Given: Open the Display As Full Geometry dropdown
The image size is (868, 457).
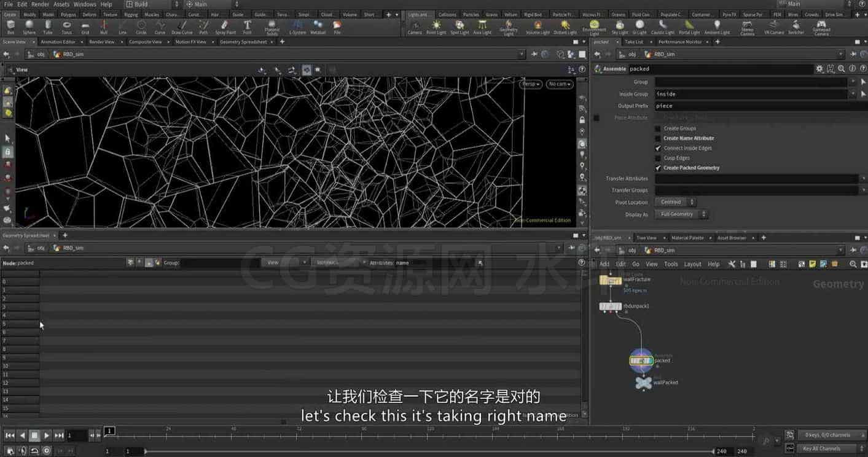Looking at the screenshot, I should point(681,214).
